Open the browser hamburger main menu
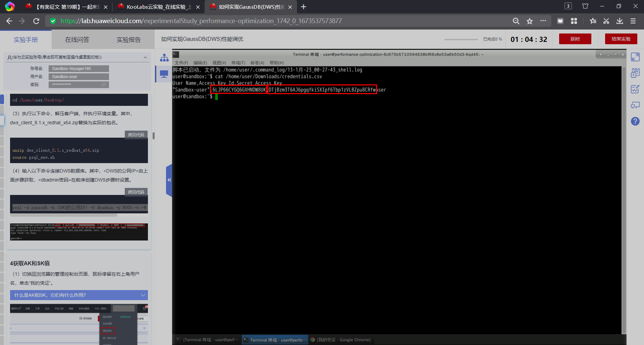 point(633,21)
